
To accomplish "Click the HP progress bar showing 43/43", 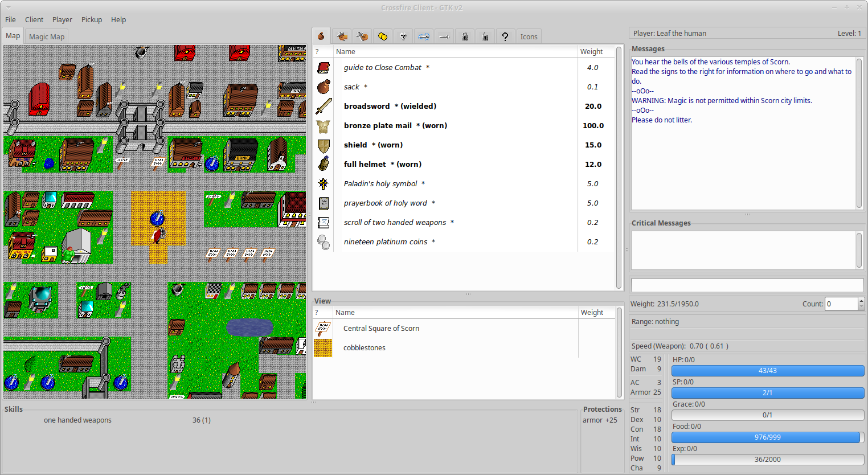I will [768, 370].
